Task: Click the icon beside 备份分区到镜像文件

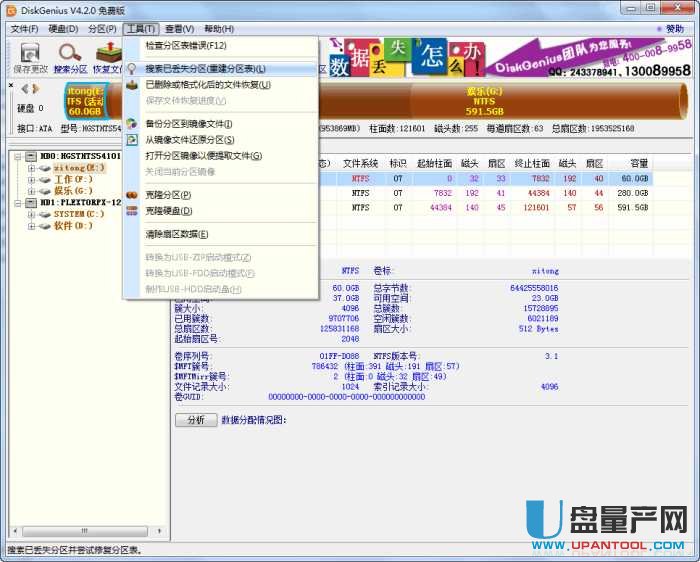Action: 133,123
